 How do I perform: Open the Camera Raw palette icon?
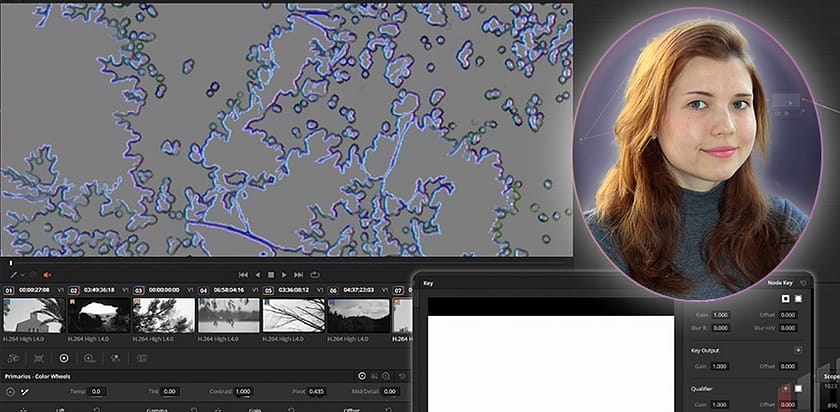click(13, 358)
